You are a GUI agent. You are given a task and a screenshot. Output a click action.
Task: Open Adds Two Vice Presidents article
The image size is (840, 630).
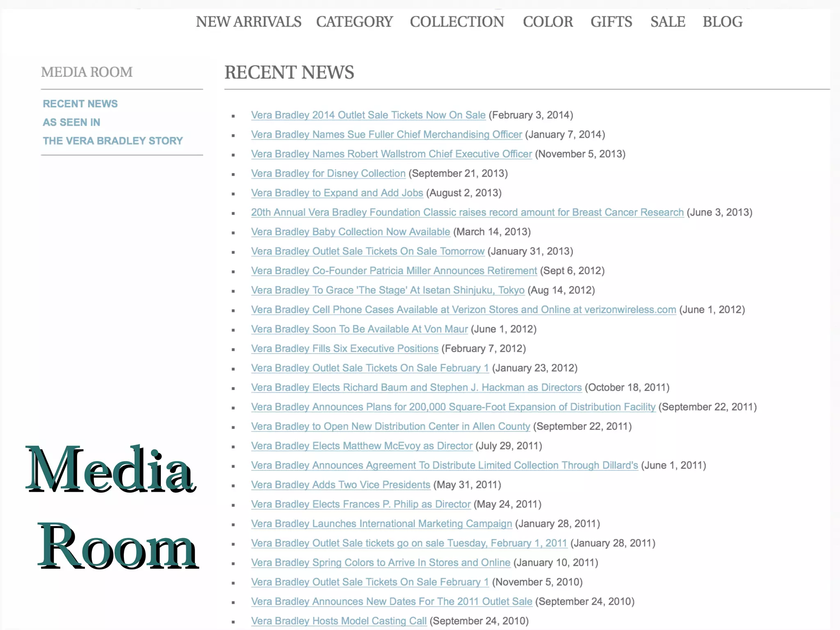click(x=340, y=485)
